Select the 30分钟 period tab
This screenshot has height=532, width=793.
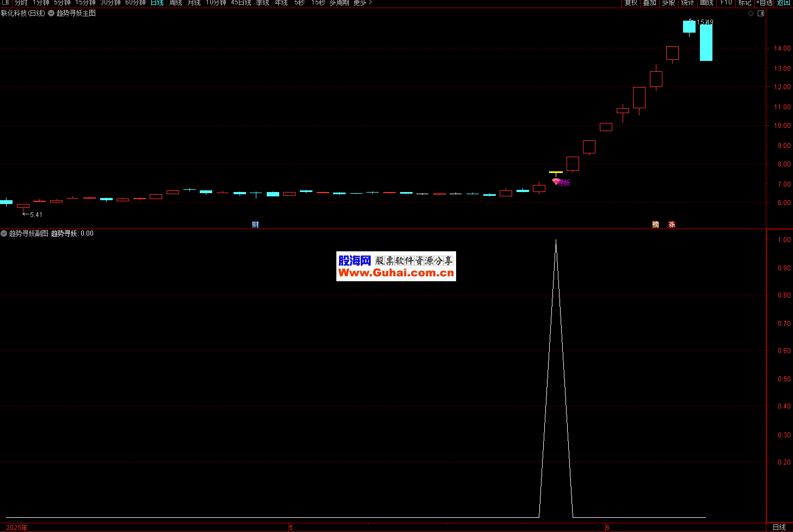(110, 3)
